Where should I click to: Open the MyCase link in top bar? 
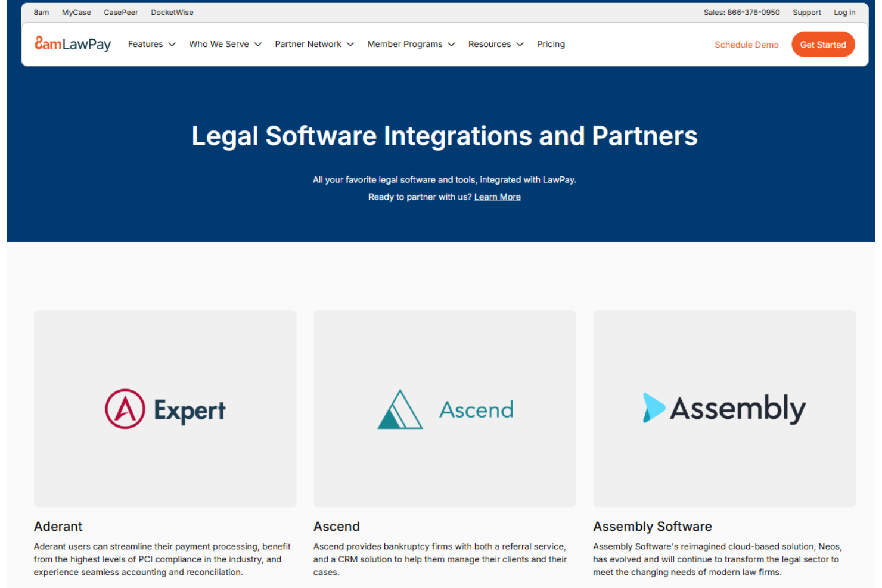pyautogui.click(x=76, y=13)
